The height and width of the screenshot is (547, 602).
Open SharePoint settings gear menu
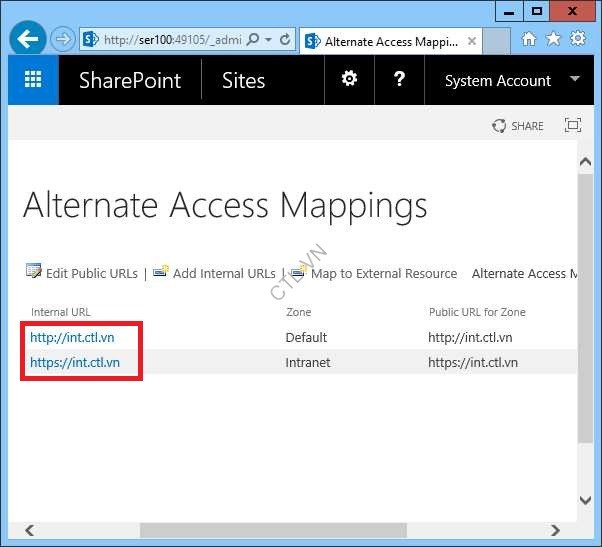(x=349, y=79)
